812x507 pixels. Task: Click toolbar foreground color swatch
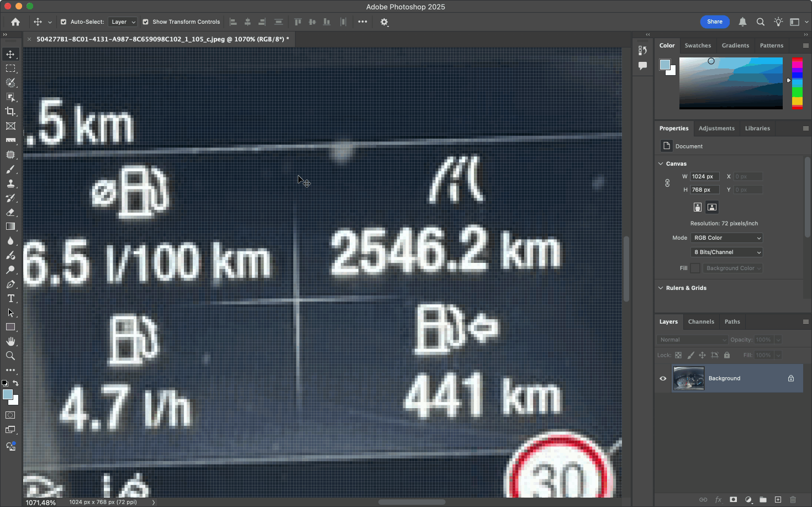coord(7,394)
